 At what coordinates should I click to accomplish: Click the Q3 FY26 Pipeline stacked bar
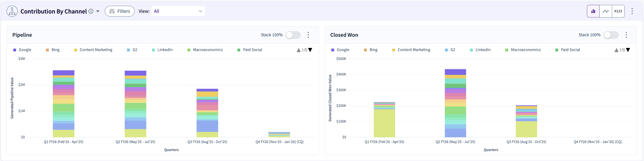(207, 113)
